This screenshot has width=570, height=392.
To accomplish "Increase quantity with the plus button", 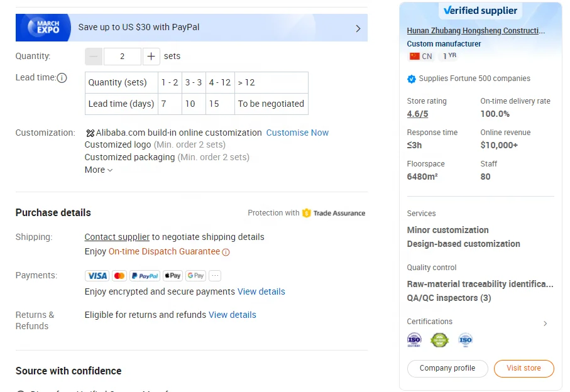I will (151, 57).
